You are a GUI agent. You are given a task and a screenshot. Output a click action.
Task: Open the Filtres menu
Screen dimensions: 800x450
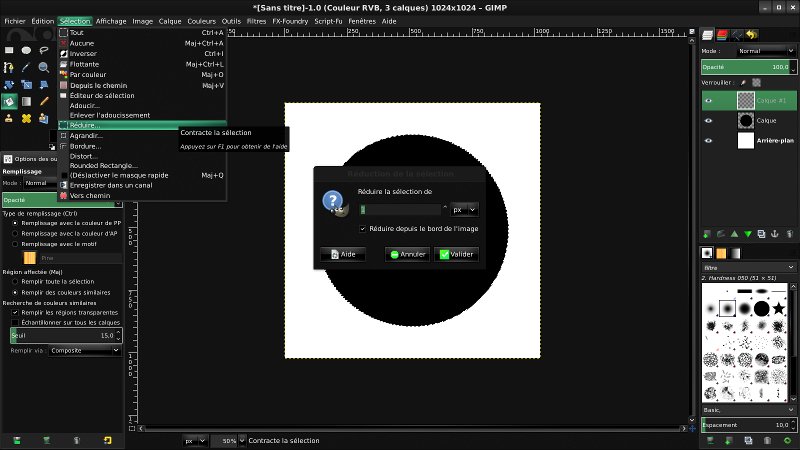[x=256, y=21]
